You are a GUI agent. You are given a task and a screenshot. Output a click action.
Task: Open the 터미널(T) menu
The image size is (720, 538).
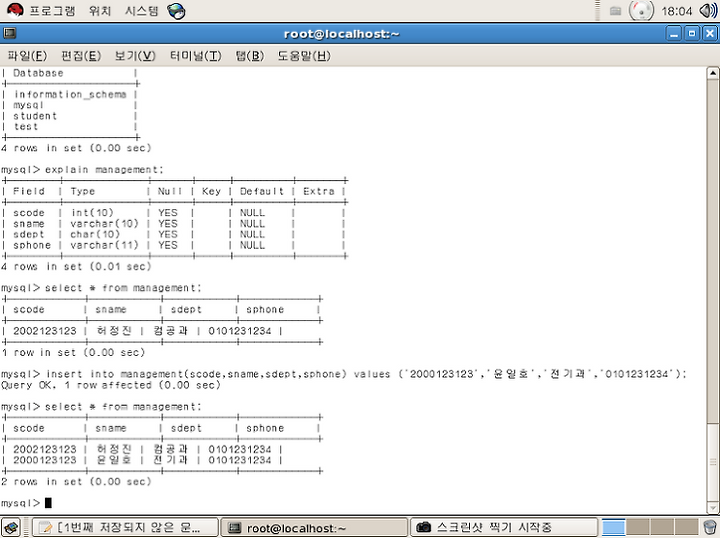pos(196,56)
